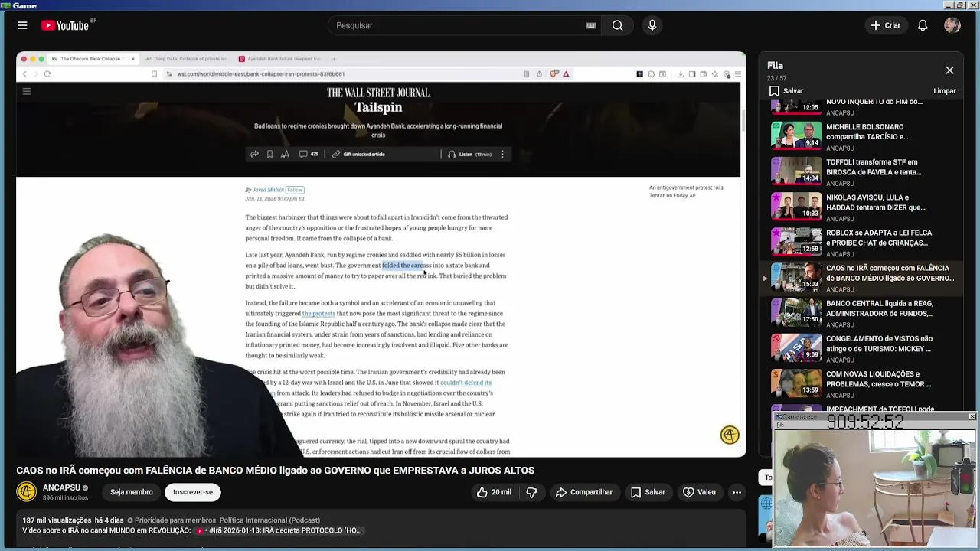
Task: Open a new browser tab with plus
Action: (334, 59)
